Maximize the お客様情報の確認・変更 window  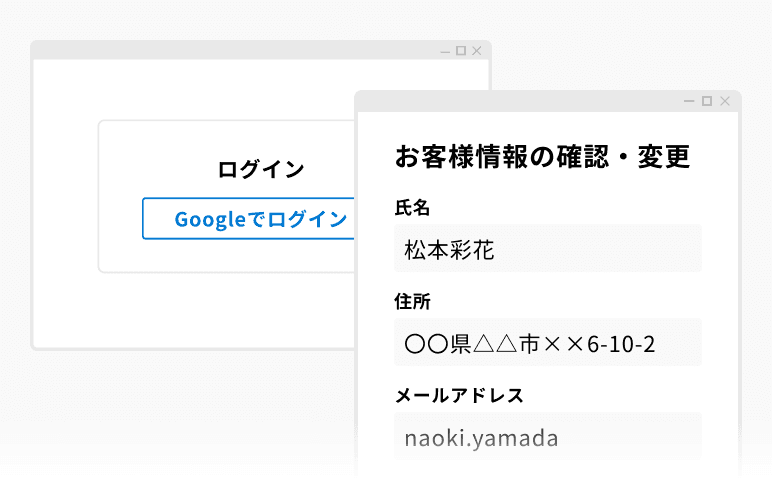point(707,101)
